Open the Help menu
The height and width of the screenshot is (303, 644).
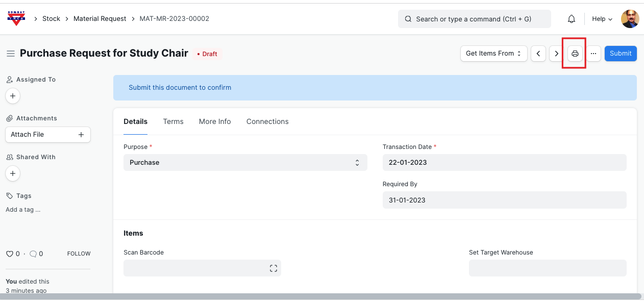[602, 19]
